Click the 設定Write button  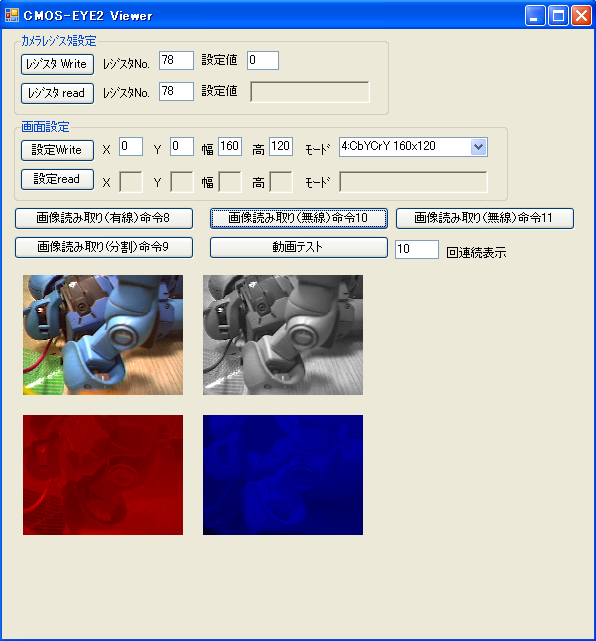click(x=57, y=150)
